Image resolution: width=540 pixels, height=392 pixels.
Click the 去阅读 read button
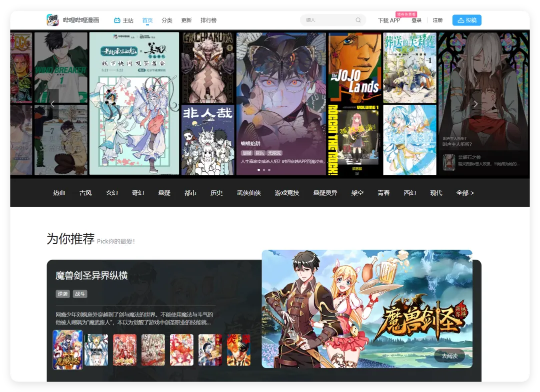[x=449, y=356]
